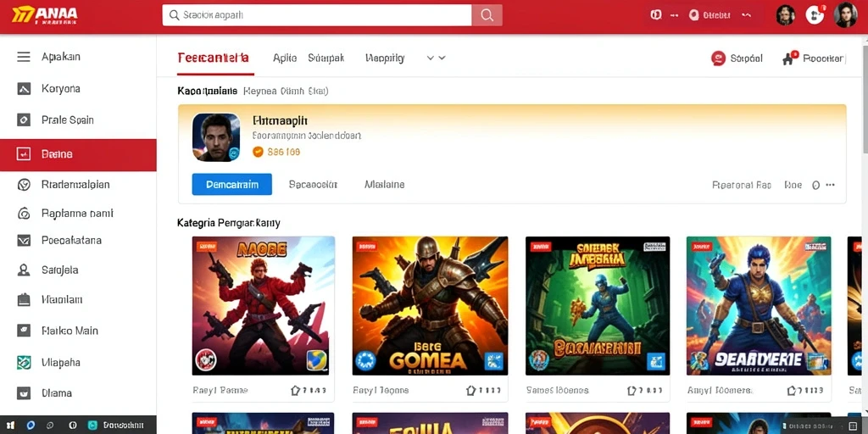
Task: Click the circular icon beside Rtadamsalpian
Action: point(24,185)
